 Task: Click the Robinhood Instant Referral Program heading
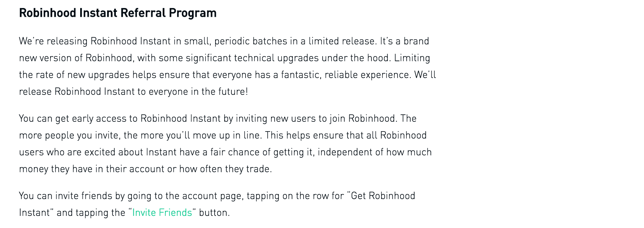118,13
